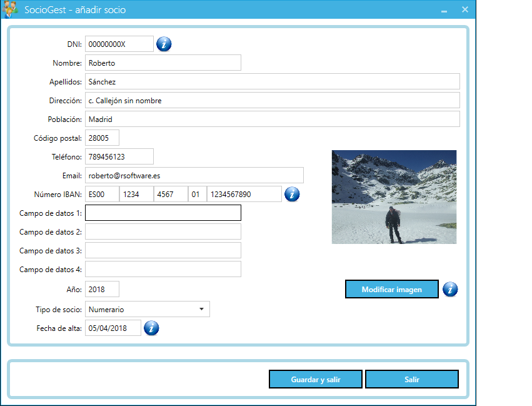This screenshot has width=532, height=406.
Task: Click the IBAN field containing 1234
Action: [x=136, y=194]
